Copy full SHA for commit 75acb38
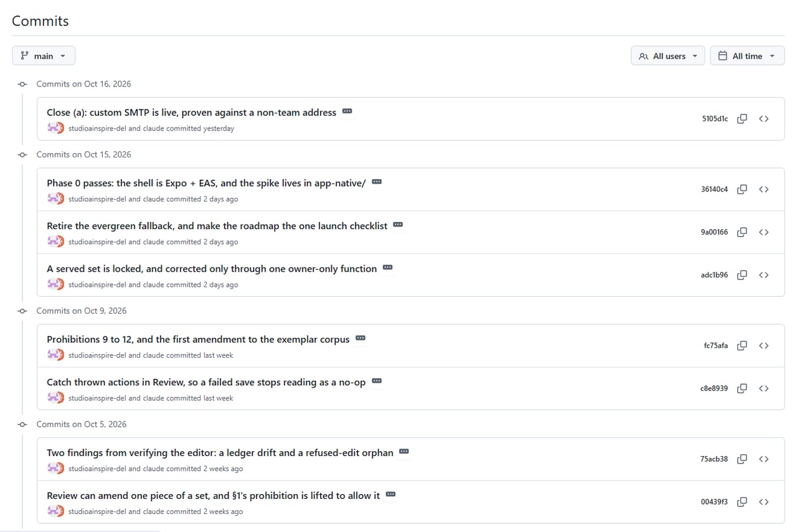This screenshot has height=532, width=797. (742, 459)
